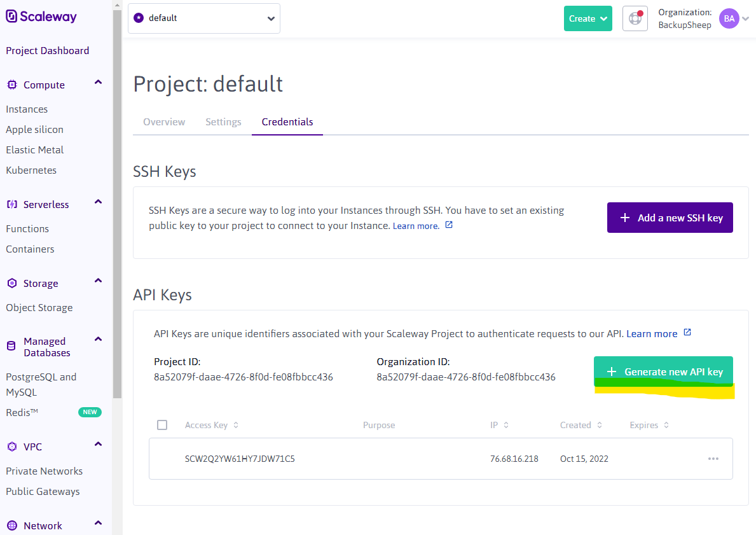Sort by Access Key column arrows
The image size is (756, 535).
tap(236, 425)
